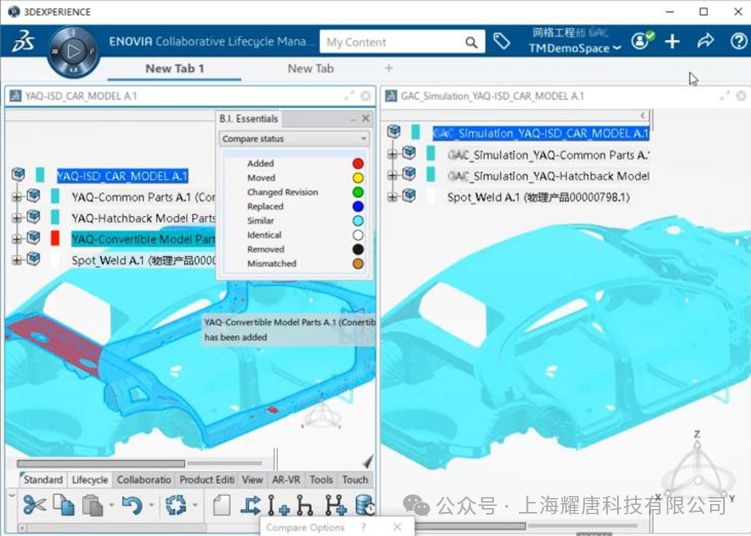Expand Spot_Weld A.1 in right tree
Screen dimensions: 751x536
click(x=392, y=196)
